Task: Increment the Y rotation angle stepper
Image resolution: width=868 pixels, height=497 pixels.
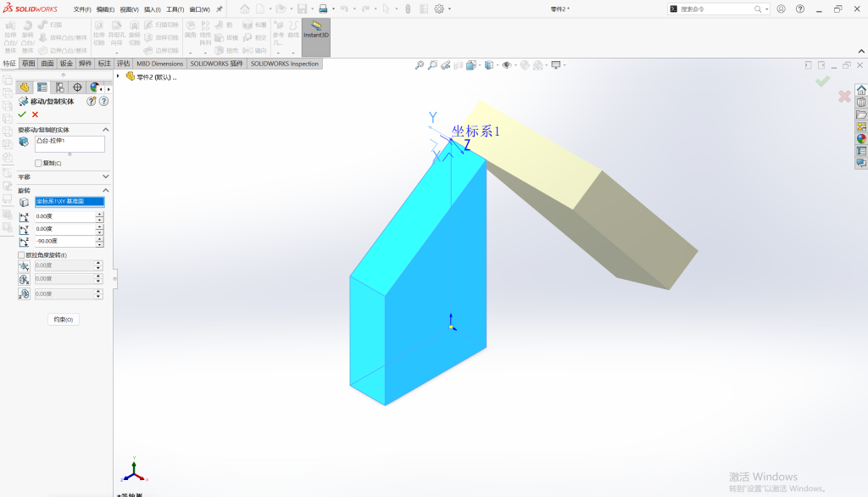Action: 100,226
